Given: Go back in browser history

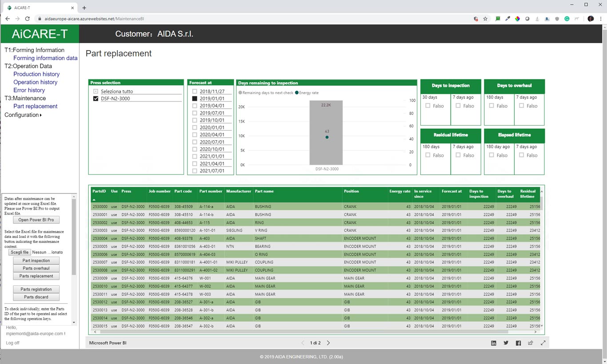Looking at the screenshot, I should tap(8, 19).
